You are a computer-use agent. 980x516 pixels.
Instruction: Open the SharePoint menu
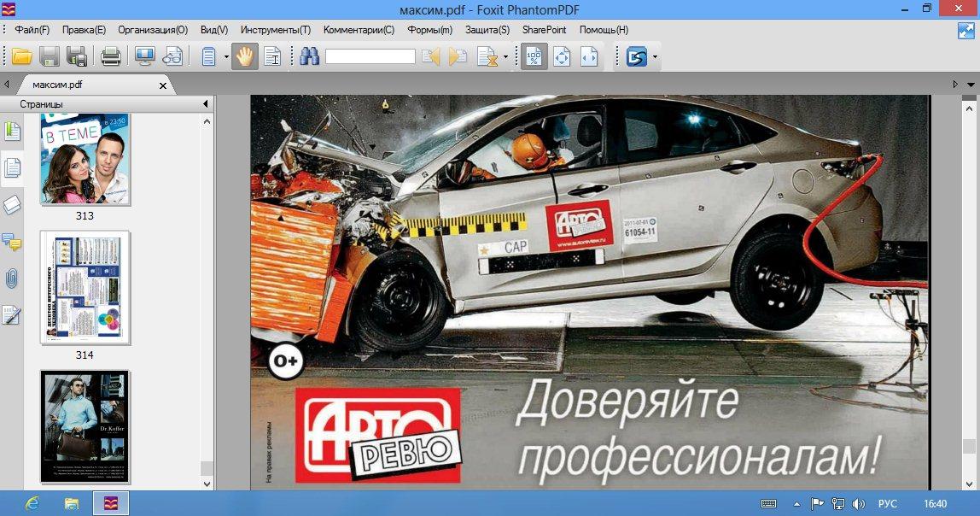545,29
